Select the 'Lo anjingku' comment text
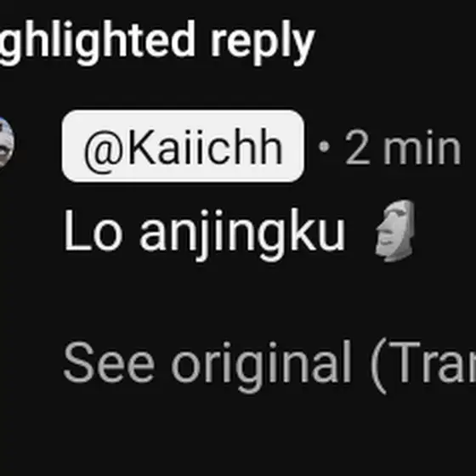476x476 pixels. click(x=239, y=231)
